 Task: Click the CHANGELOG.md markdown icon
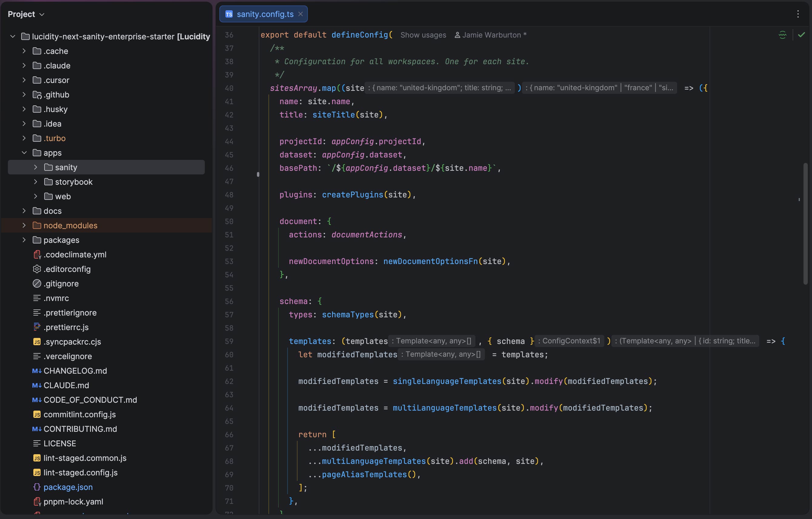[x=37, y=371]
